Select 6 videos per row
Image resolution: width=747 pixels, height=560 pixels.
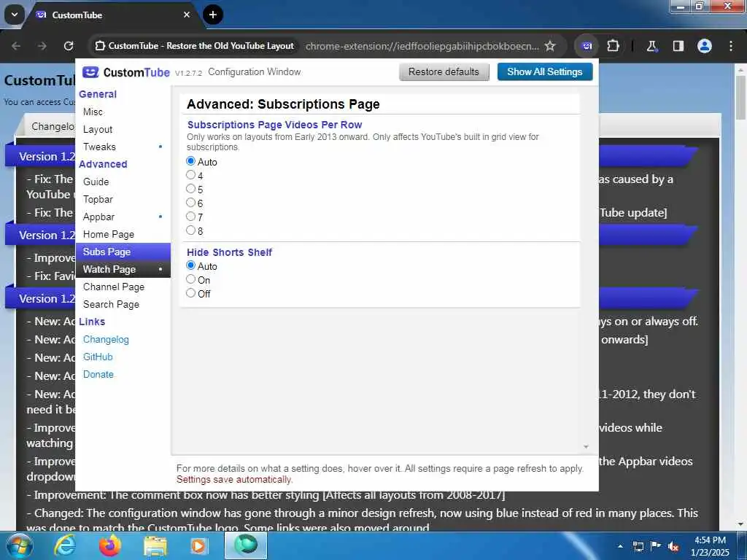(190, 203)
